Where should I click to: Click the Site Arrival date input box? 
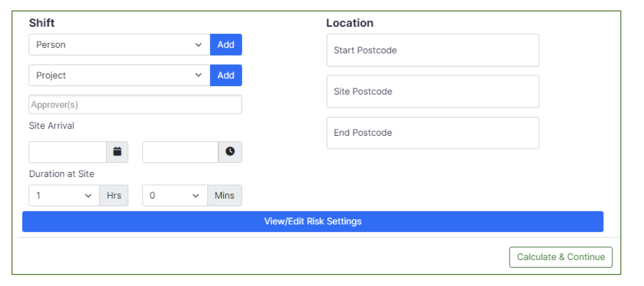[68, 152]
